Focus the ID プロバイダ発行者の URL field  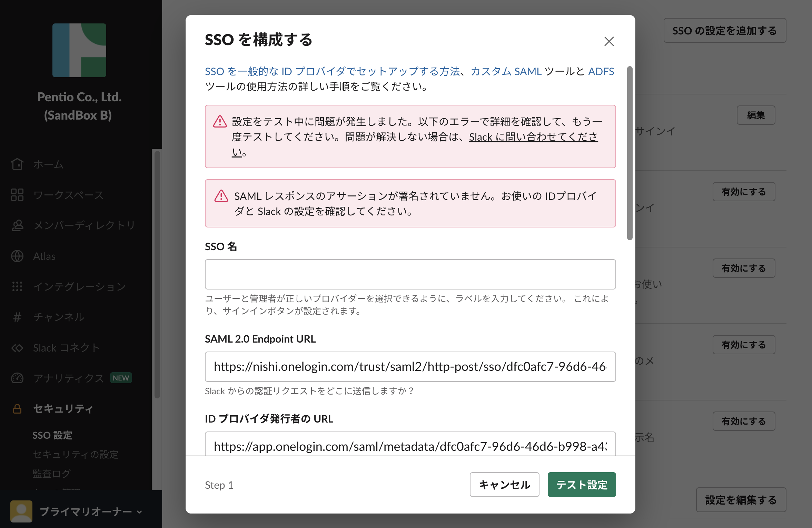tap(410, 444)
